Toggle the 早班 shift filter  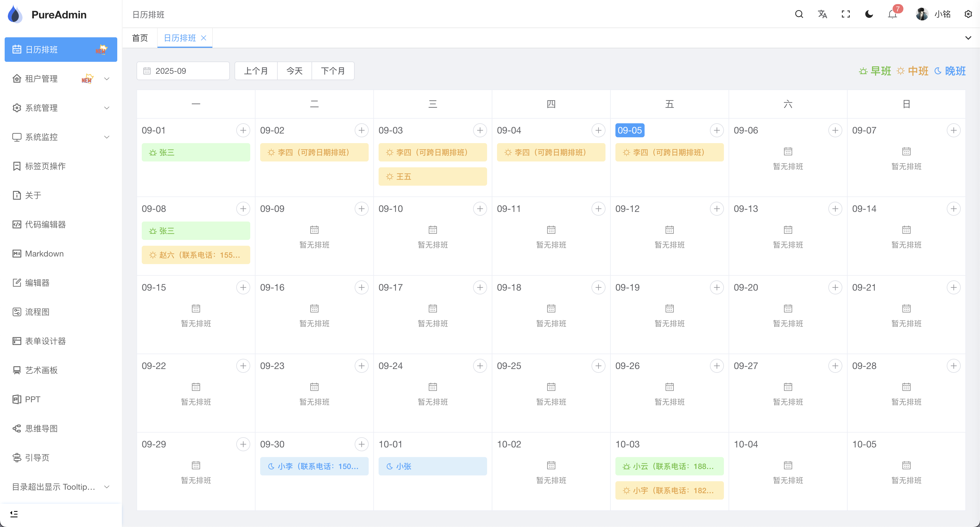click(x=875, y=71)
